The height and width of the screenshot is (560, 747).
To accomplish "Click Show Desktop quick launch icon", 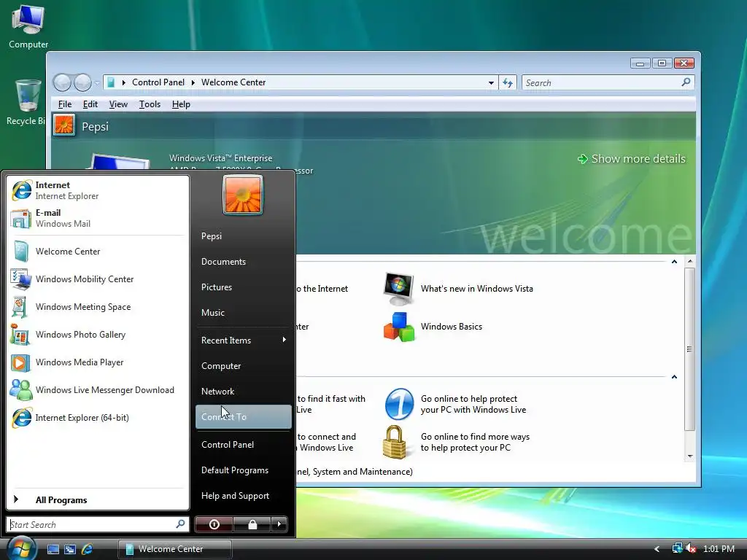I will (53, 549).
